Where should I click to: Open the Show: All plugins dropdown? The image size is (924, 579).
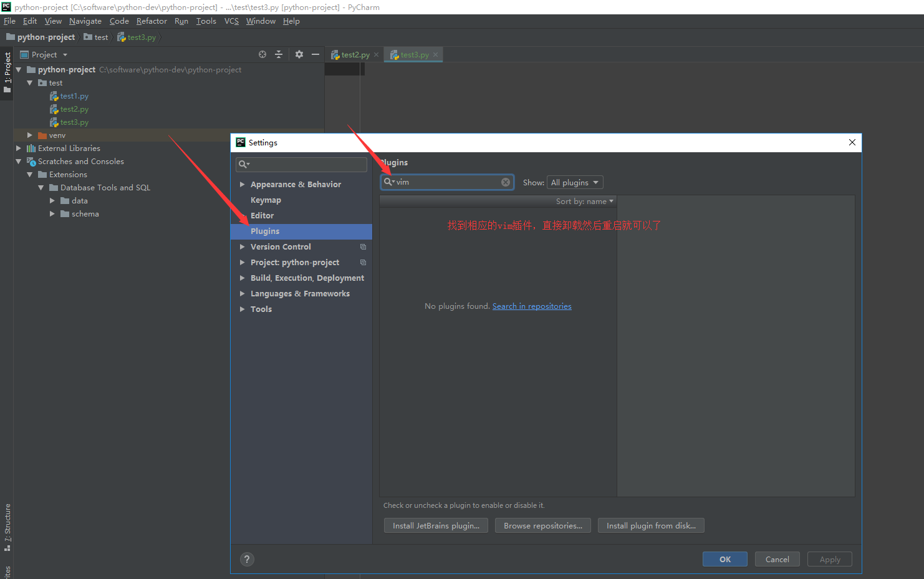coord(574,182)
